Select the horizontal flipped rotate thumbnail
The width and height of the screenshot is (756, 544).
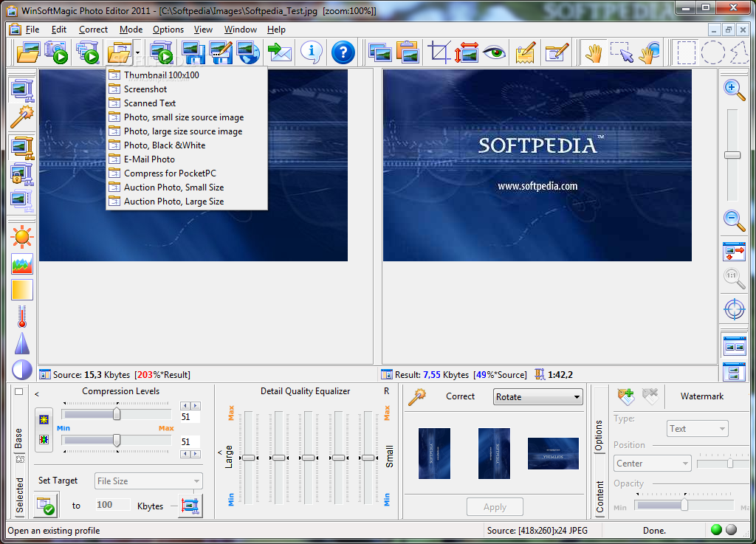[x=553, y=453]
